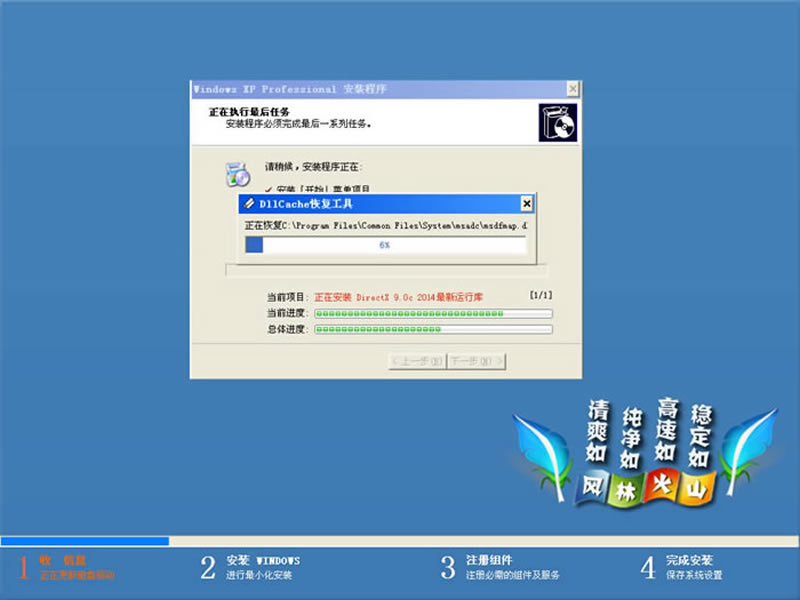Click the green 林 flag tile
The height and width of the screenshot is (600, 800).
(x=626, y=491)
